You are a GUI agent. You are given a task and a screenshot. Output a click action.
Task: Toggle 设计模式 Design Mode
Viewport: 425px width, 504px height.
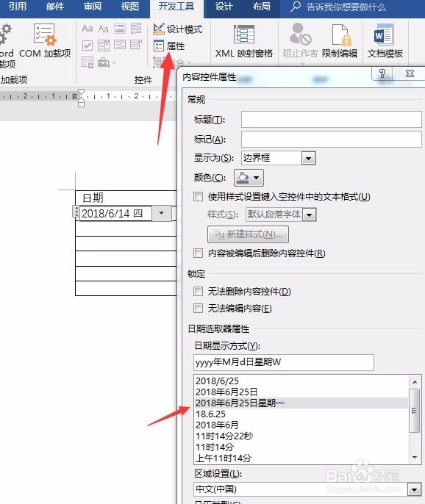[178, 29]
